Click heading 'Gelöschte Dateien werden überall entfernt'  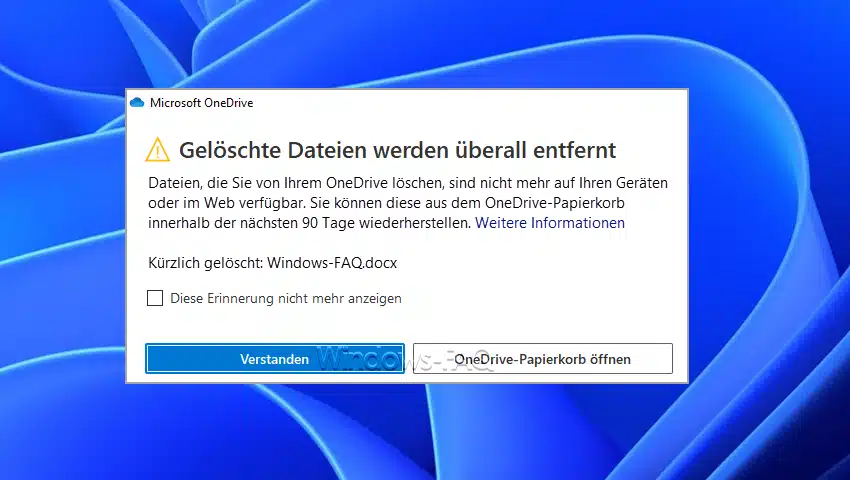tap(397, 150)
